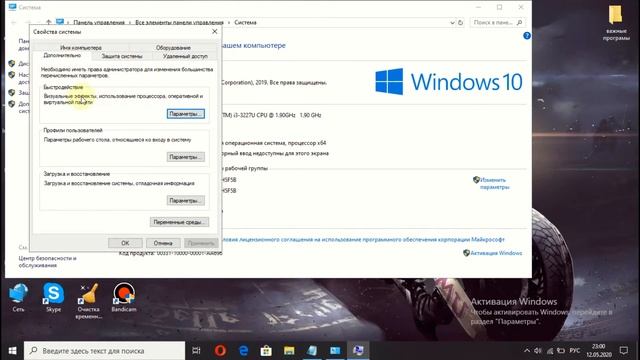Image resolution: width=640 pixels, height=360 pixels.
Task: Switch to Оборудование tab
Action: [x=173, y=48]
